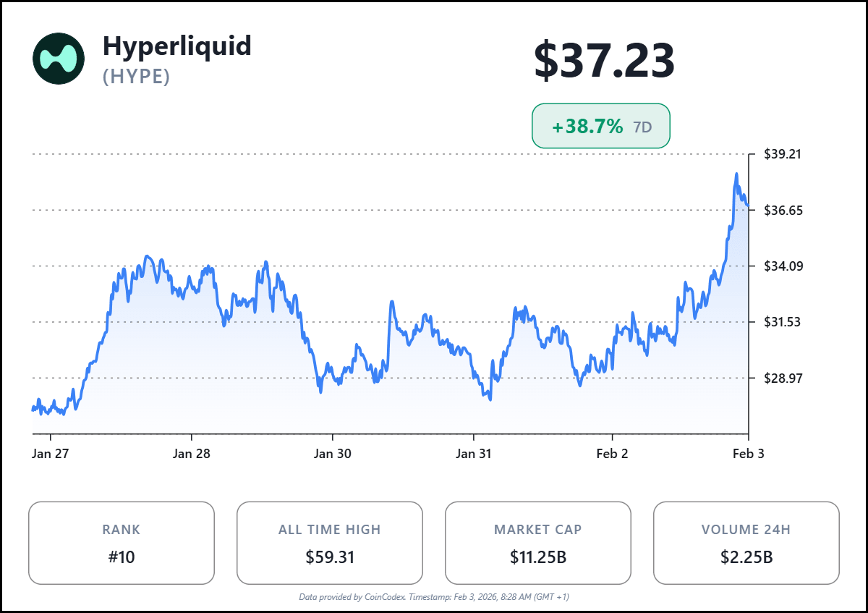Click the Jan 31 date axis label
Screen dimensions: 868x613
[474, 454]
